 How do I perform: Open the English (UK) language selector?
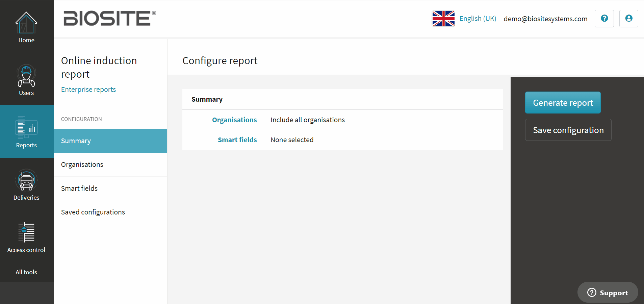click(x=478, y=19)
